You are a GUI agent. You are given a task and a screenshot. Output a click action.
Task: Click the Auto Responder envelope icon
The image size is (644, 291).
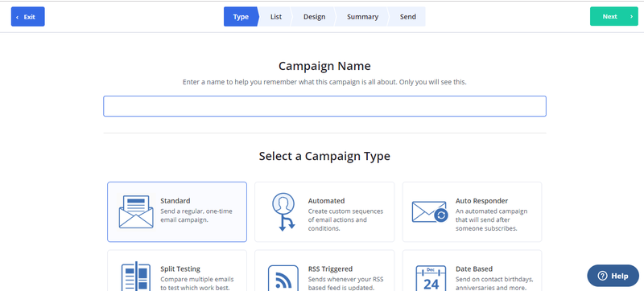tap(430, 212)
